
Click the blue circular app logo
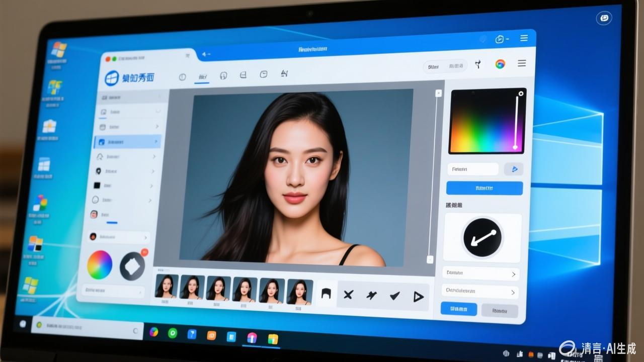pos(112,78)
